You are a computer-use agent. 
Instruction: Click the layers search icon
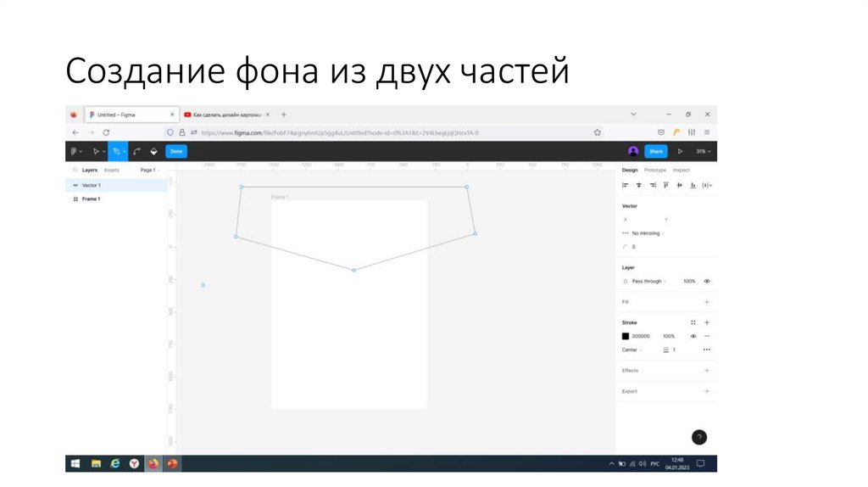coord(75,170)
